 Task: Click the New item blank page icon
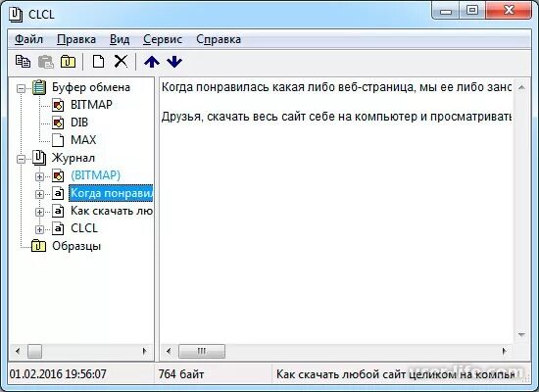click(x=99, y=62)
